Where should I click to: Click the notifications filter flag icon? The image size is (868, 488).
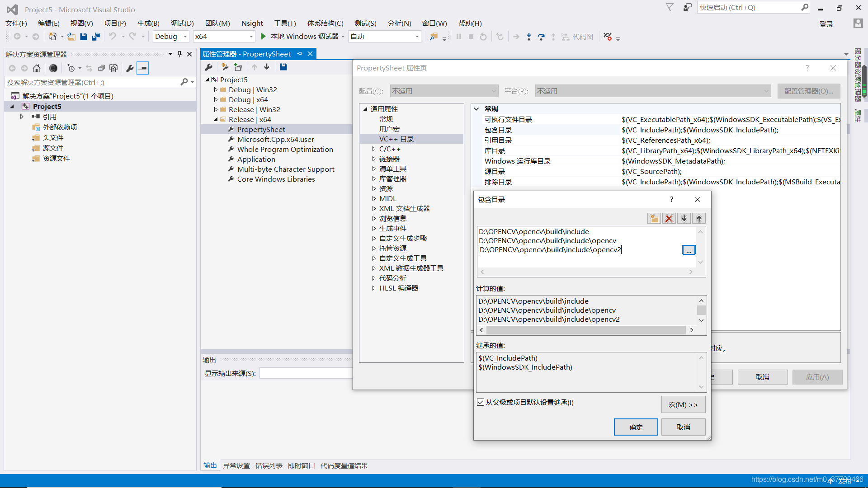point(670,8)
